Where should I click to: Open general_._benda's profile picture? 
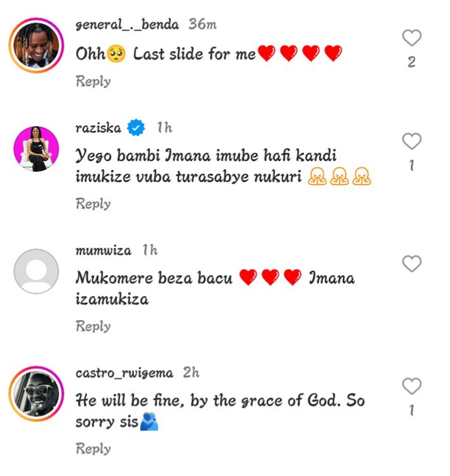click(37, 46)
